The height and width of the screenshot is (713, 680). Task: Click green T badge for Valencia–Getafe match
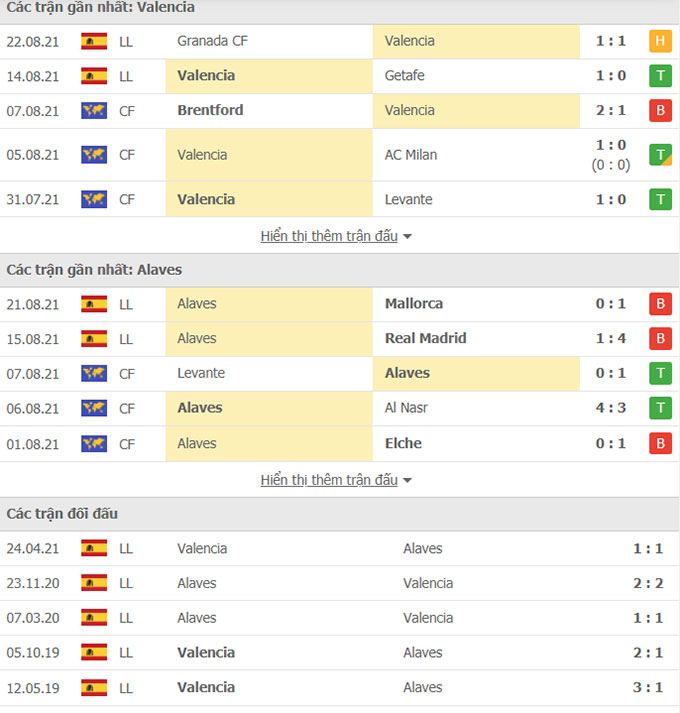click(660, 76)
